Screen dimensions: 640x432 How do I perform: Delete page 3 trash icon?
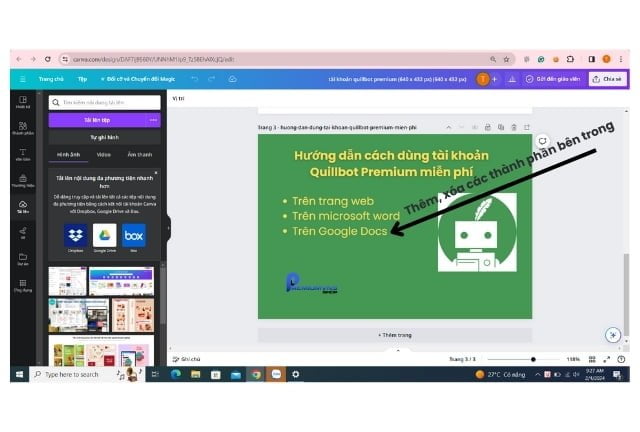pyautogui.click(x=514, y=127)
